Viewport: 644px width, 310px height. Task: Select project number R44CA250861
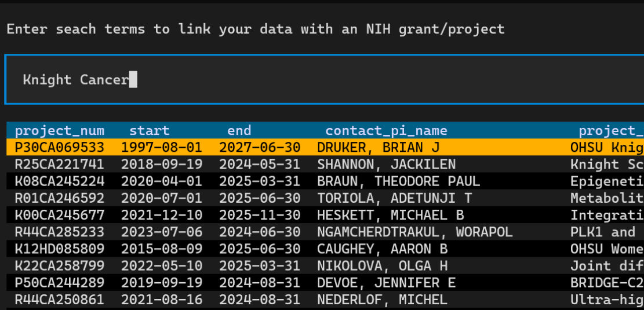point(60,300)
